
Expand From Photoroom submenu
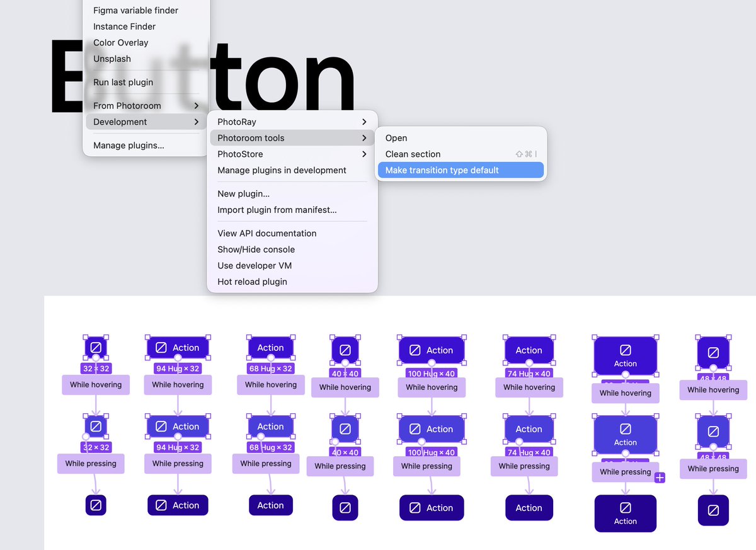pos(146,106)
